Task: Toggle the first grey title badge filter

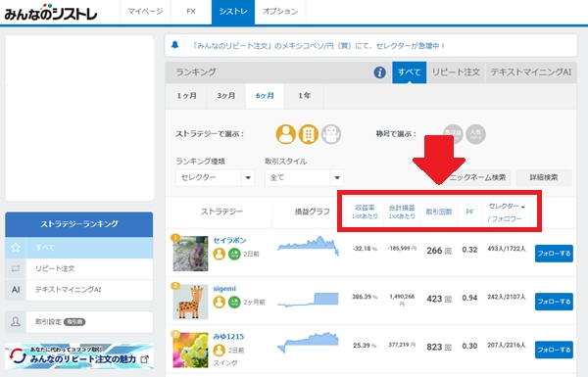Action: [x=453, y=134]
